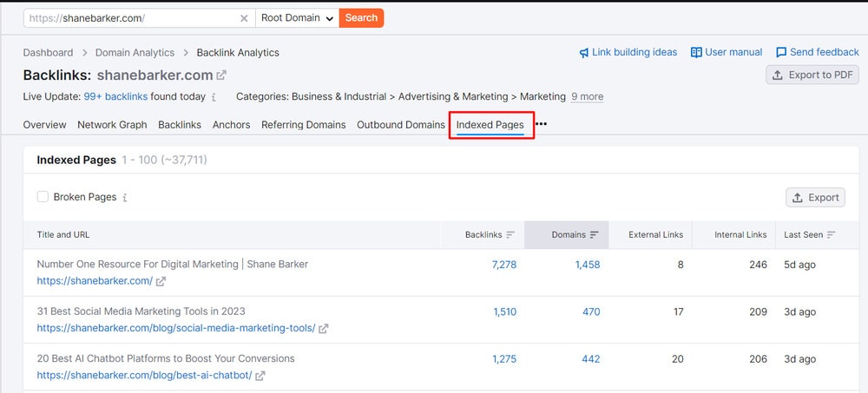868x393 pixels.
Task: Click info icon next to Live Update
Action: pos(214,97)
